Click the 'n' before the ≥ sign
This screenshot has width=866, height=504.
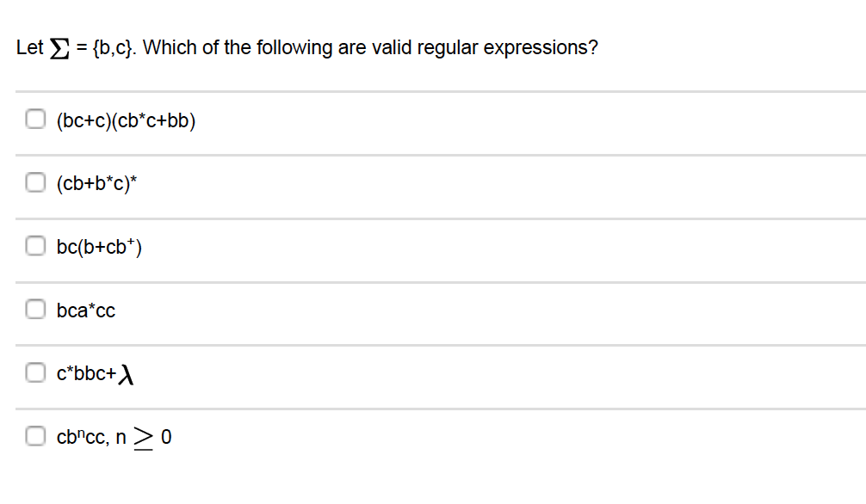121,439
